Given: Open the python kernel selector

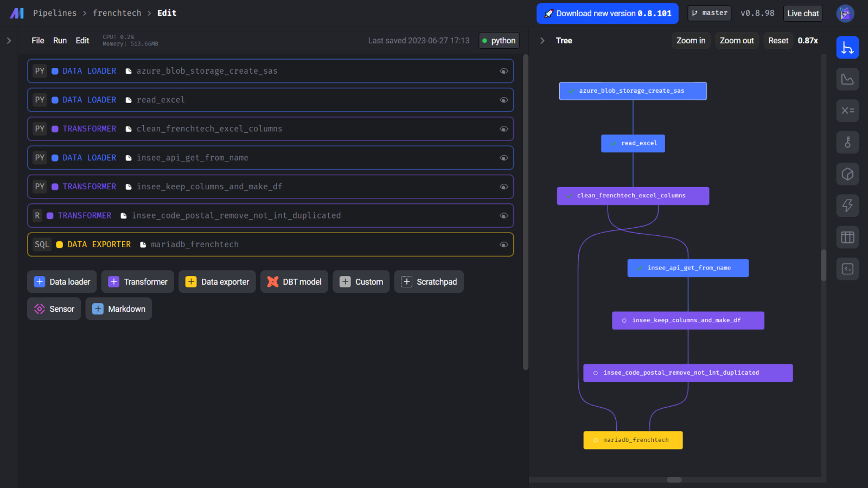Looking at the screenshot, I should click(499, 40).
